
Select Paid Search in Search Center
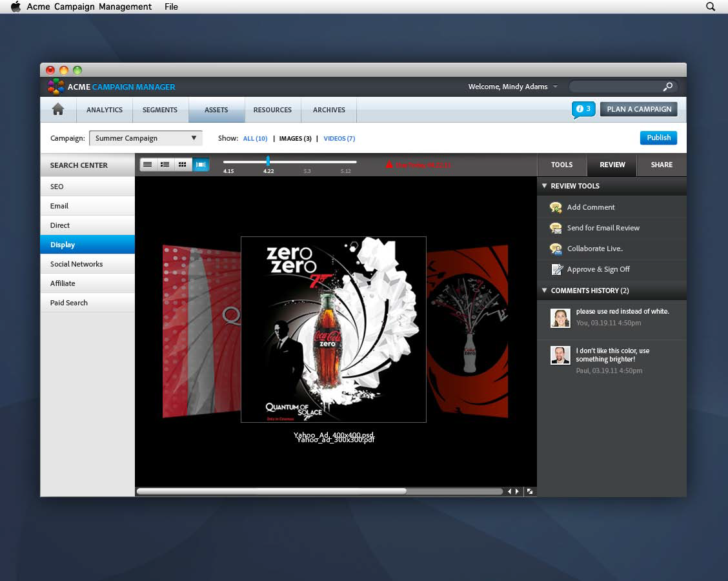point(88,303)
